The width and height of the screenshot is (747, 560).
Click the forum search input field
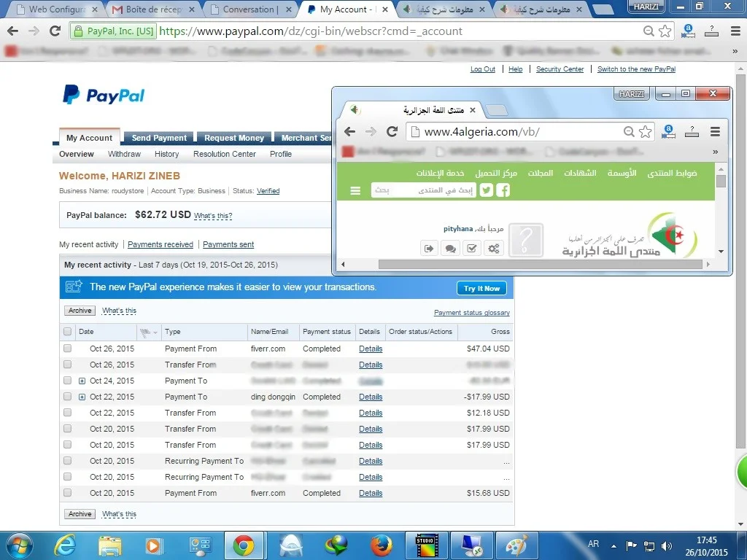coord(423,190)
